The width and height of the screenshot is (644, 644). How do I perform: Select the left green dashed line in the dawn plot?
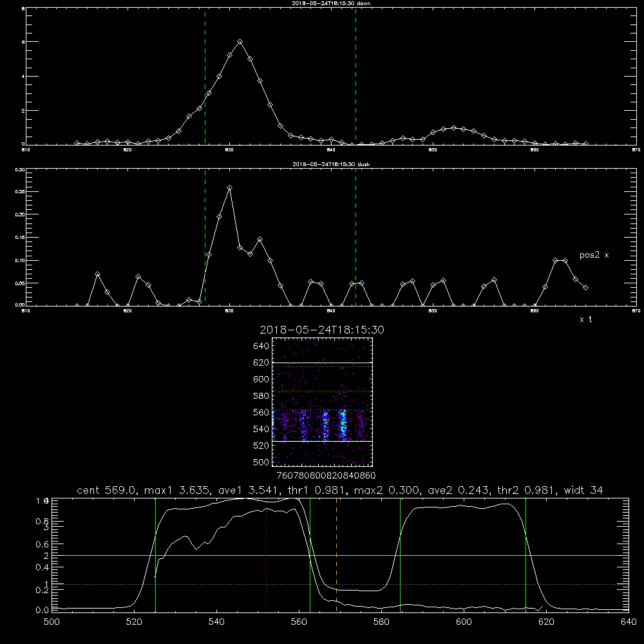tap(205, 76)
